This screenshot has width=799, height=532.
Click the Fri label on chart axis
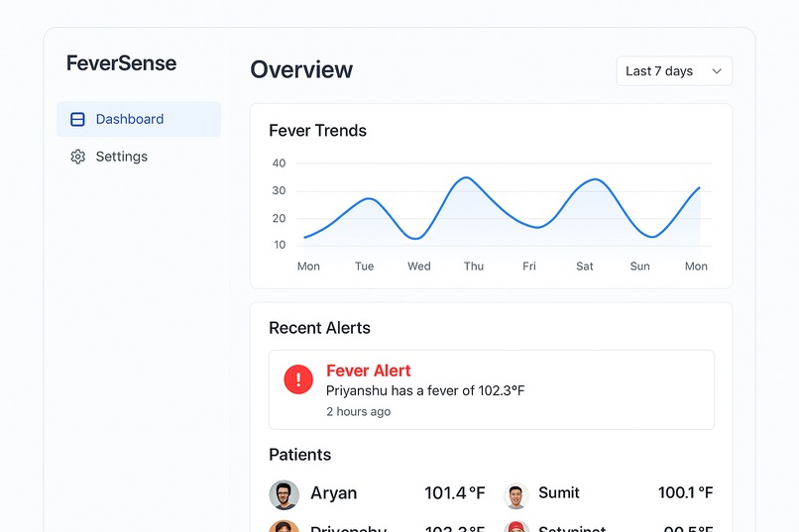529,266
